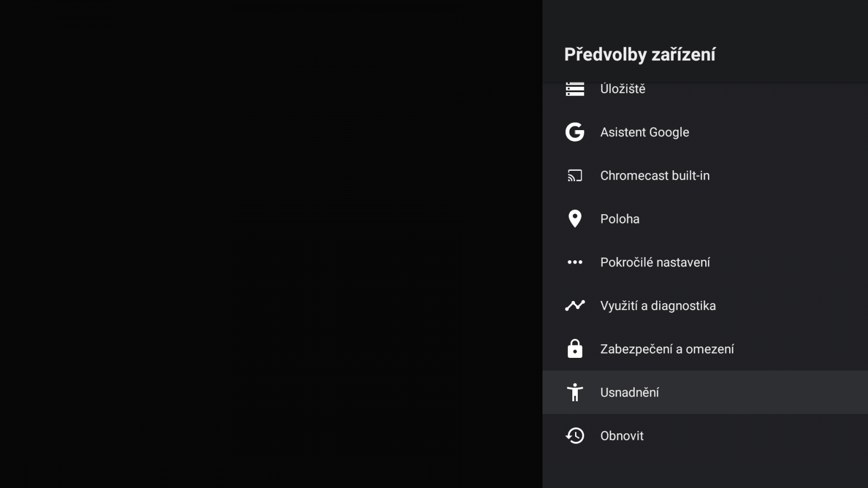The height and width of the screenshot is (488, 868).
Task: Click the Předvolby zařízení panel title
Action: click(640, 54)
